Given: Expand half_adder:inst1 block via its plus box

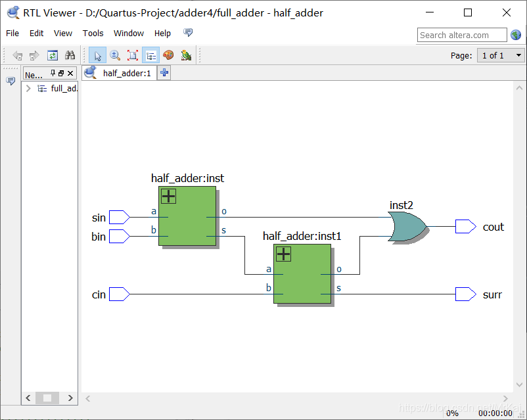Looking at the screenshot, I should point(283,254).
